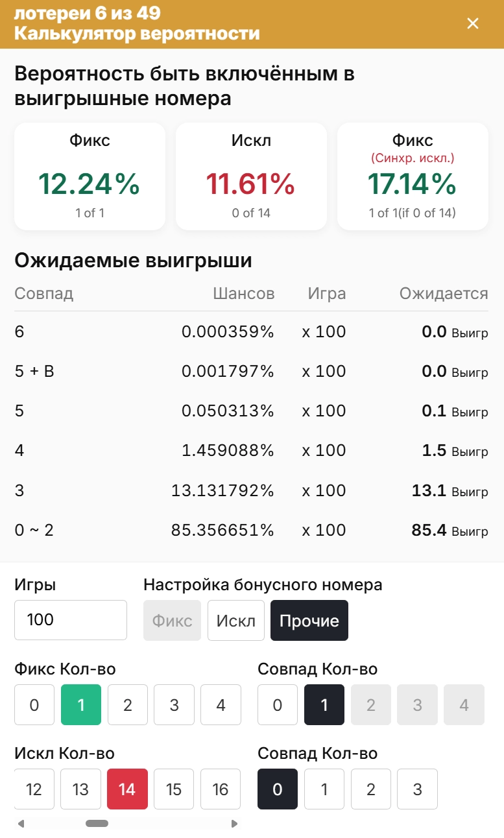Click the Искл 11.61% probability card
This screenshot has height=838, width=504.
pyautogui.click(x=251, y=176)
